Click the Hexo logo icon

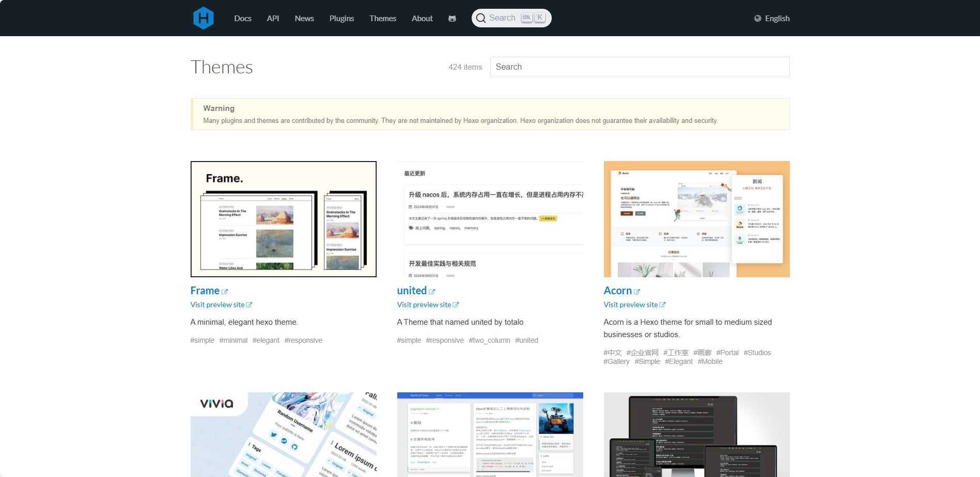(x=203, y=18)
